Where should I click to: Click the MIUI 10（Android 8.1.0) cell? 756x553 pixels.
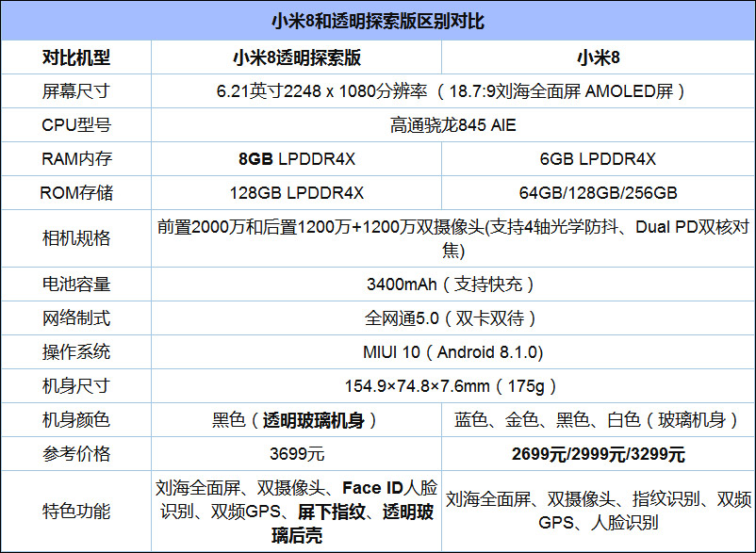pos(453,352)
